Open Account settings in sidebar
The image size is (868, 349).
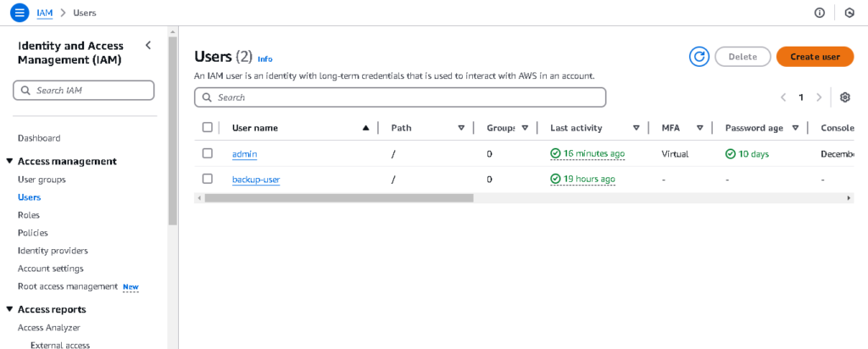[x=50, y=269]
